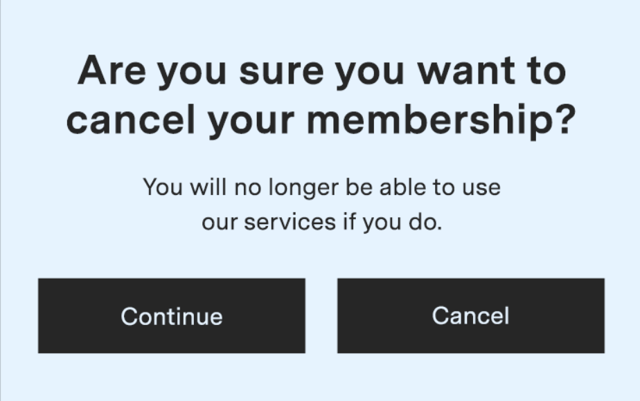The height and width of the screenshot is (401, 640).
Task: Click the word "cancel" in the heading
Action: tap(123, 121)
